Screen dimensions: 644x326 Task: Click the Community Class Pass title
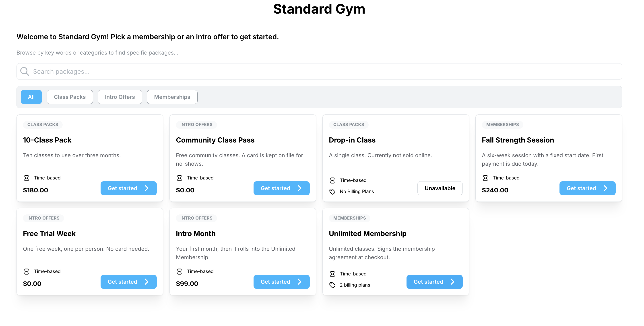[215, 140]
